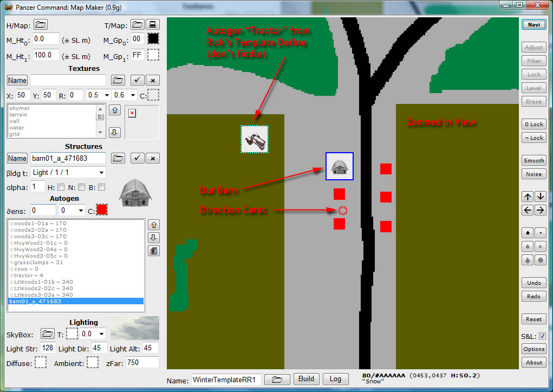Toggle the 0 Lock button
This screenshot has height=392, width=553.
tap(534, 124)
